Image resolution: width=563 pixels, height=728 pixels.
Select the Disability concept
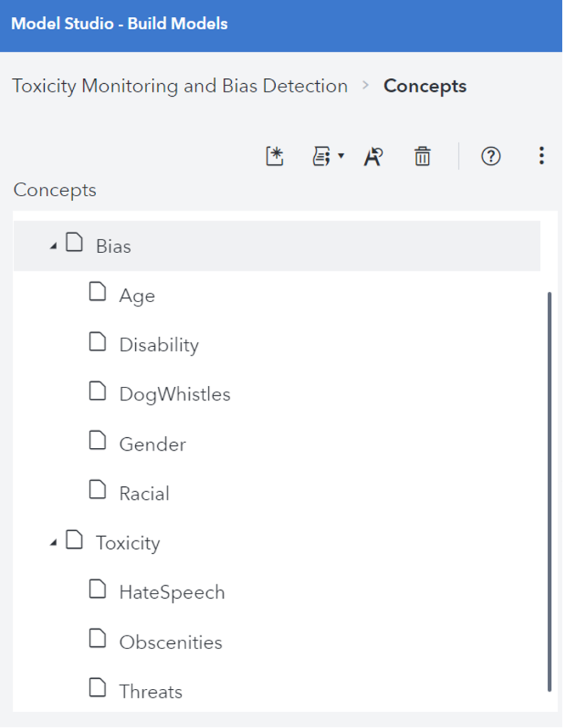pyautogui.click(x=159, y=345)
